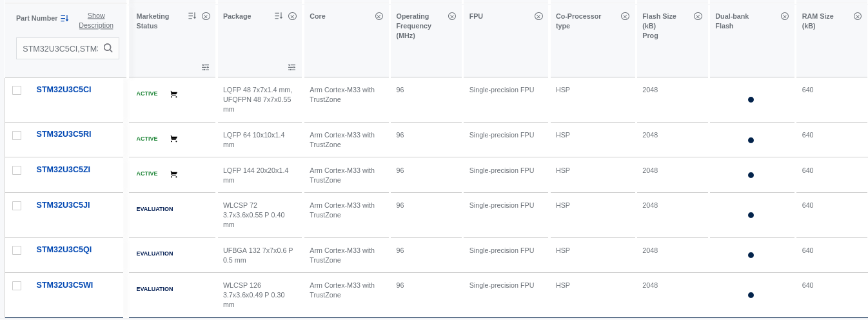Click EVALUATION status of STM32U3C5QI
868x320 pixels.
(x=155, y=254)
